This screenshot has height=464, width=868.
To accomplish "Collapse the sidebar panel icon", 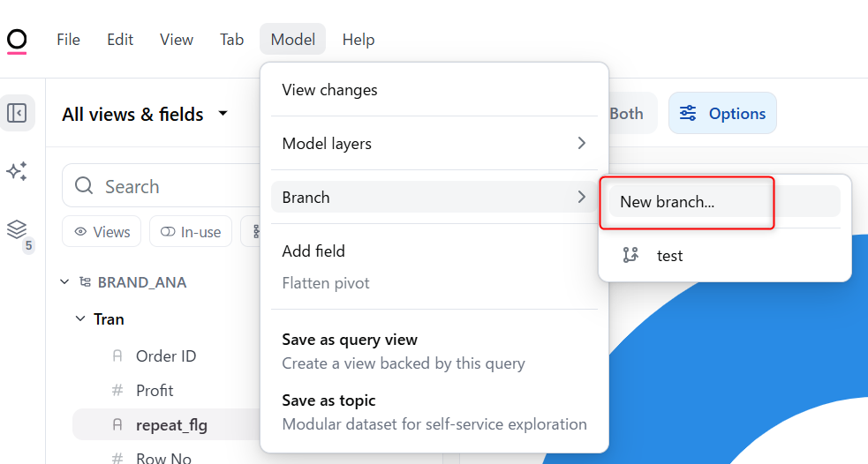I will [x=17, y=113].
